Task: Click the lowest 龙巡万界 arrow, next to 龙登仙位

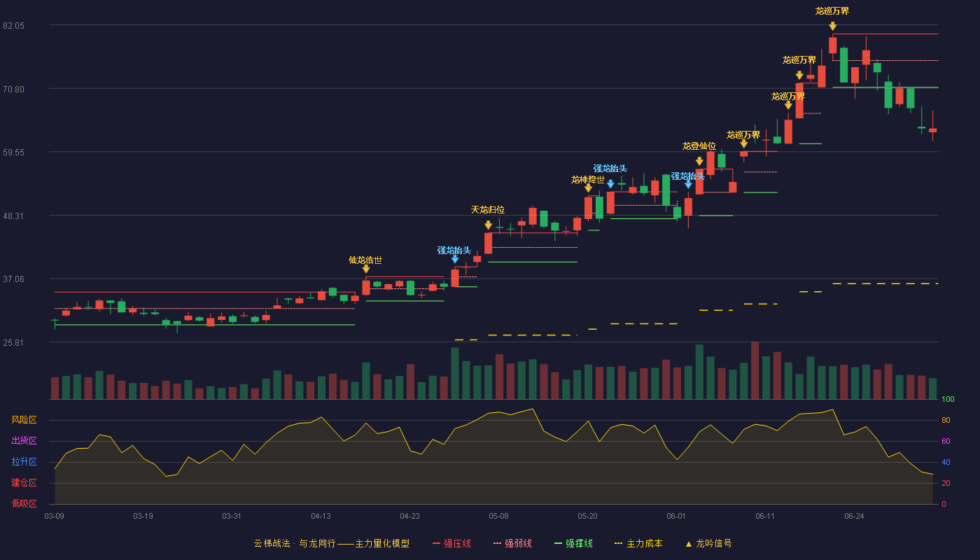Action: tap(743, 143)
